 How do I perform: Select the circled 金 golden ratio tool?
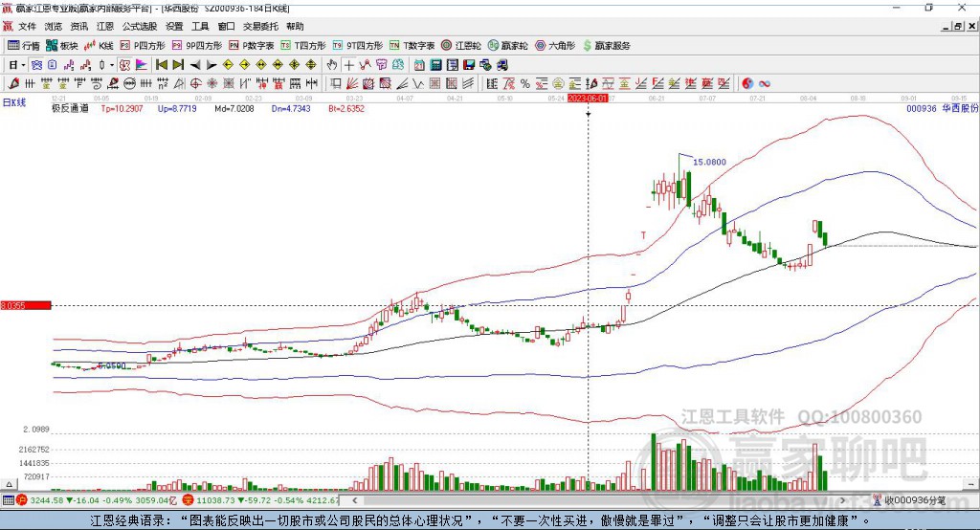[x=558, y=84]
